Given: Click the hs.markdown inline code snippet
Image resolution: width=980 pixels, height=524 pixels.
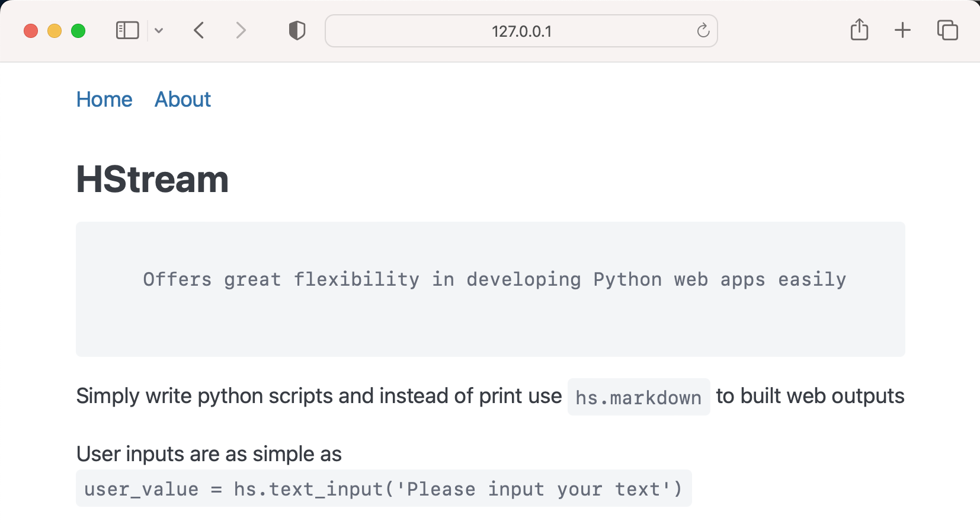Looking at the screenshot, I should pyautogui.click(x=638, y=397).
